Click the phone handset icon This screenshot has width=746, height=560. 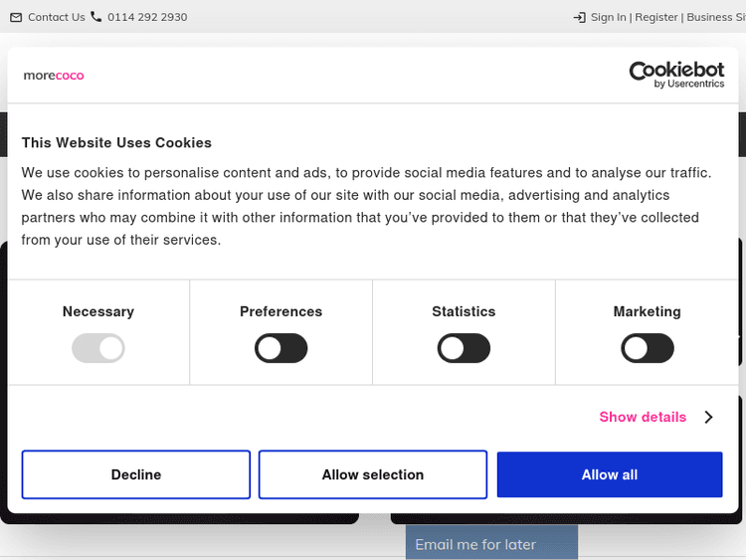96,17
